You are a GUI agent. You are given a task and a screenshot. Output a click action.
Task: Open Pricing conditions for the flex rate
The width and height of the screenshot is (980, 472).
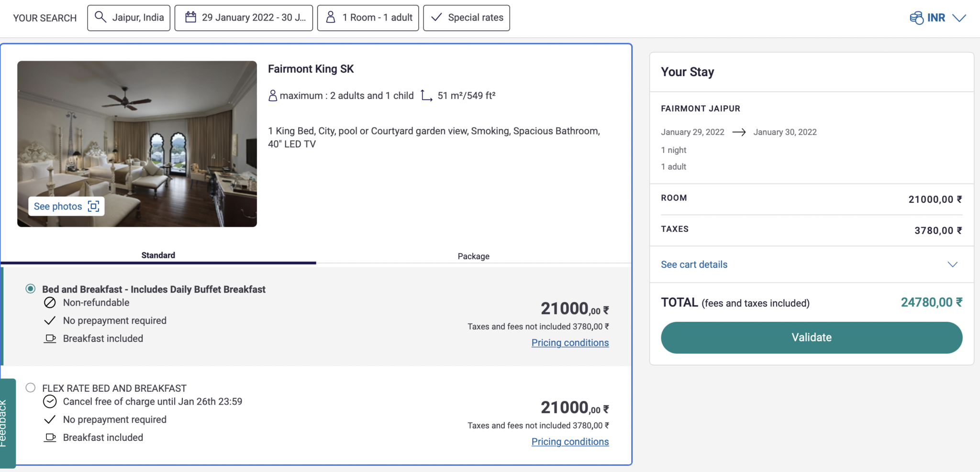(570, 441)
